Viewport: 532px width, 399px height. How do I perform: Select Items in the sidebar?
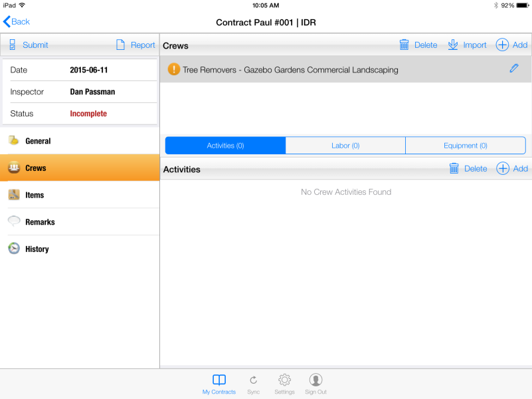tap(35, 195)
